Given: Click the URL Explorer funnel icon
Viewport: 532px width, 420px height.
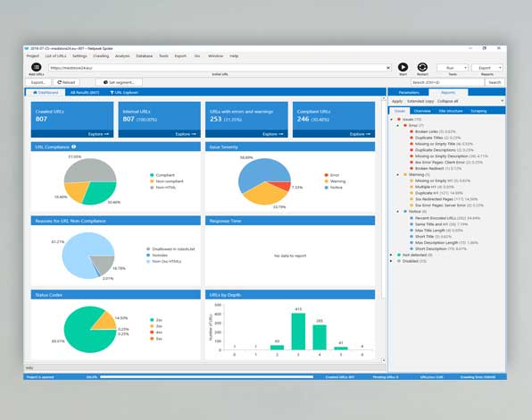Looking at the screenshot, I should click(x=112, y=92).
